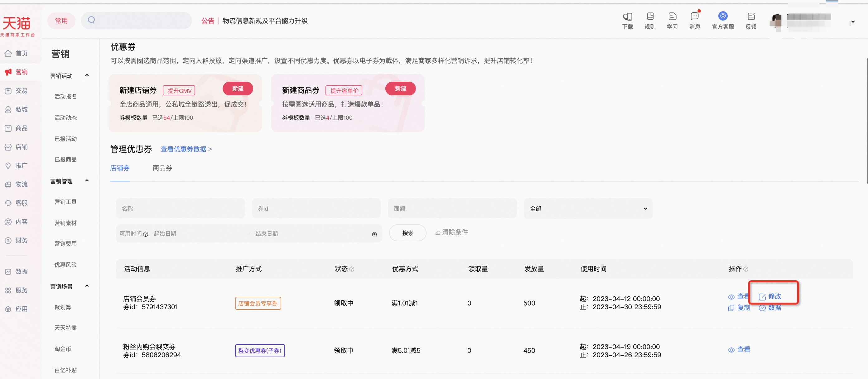Click 数据 for 店铺会员券
Viewport: 868px width, 379px height.
[x=770, y=308]
